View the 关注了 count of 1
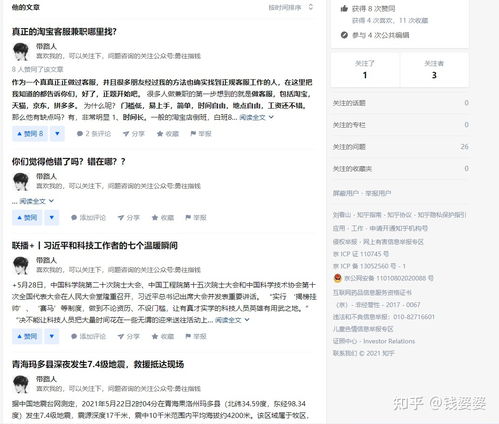Screen dimensions: 499x424 (x=365, y=70)
